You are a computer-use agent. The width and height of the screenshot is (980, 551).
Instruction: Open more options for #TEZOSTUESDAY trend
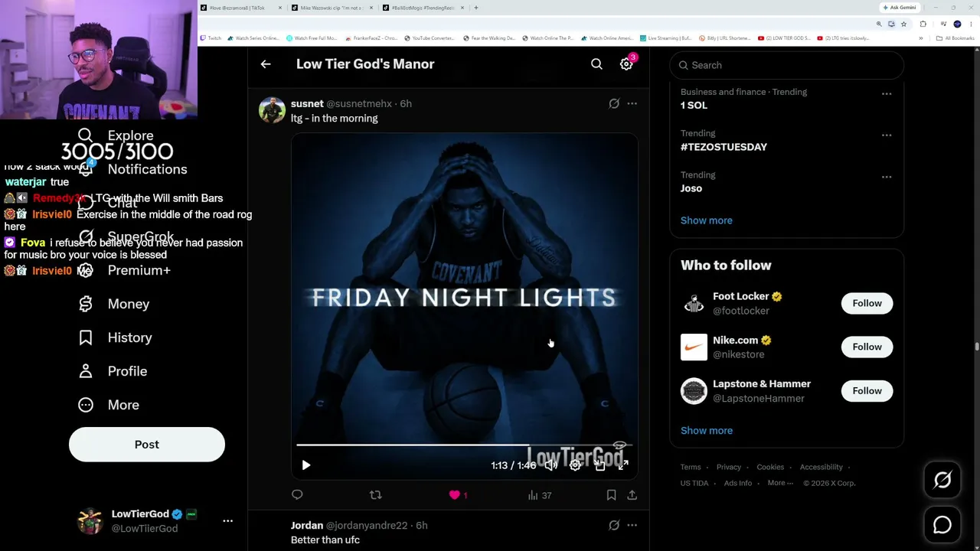(x=886, y=135)
